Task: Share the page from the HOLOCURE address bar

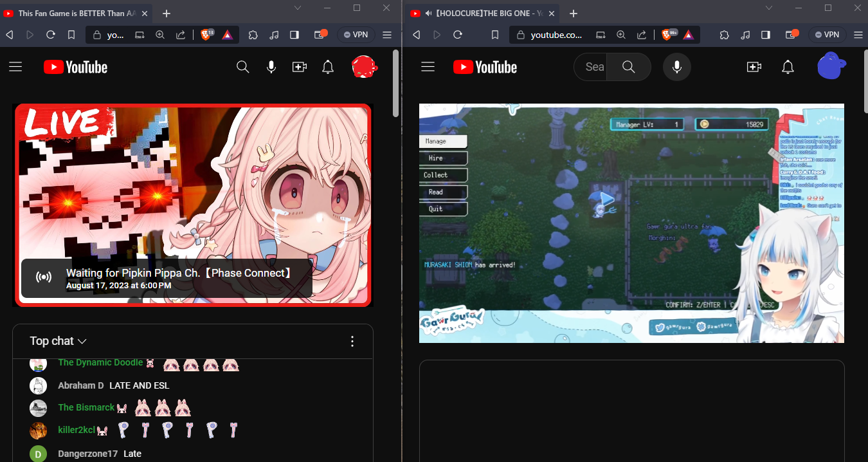Action: point(642,35)
